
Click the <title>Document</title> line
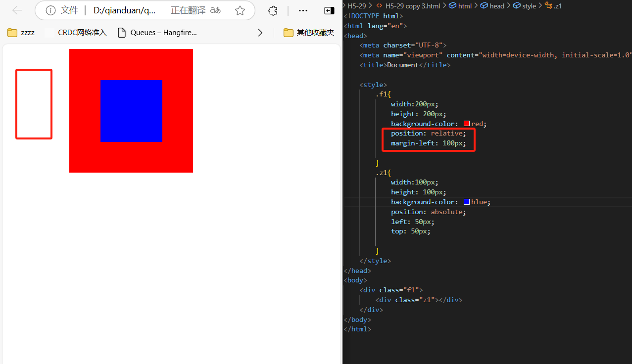pyautogui.click(x=405, y=65)
